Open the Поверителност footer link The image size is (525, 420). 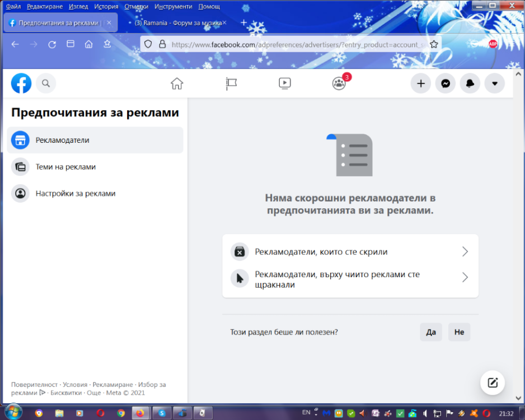click(34, 385)
